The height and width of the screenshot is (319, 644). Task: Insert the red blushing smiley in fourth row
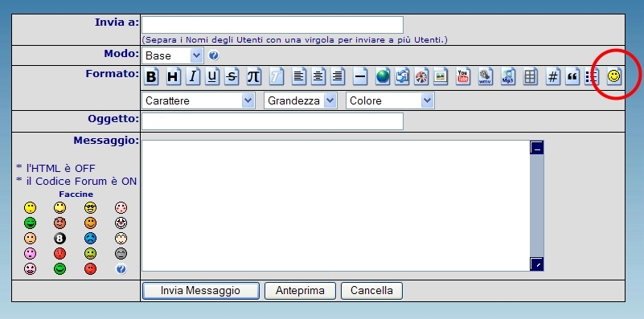60,254
